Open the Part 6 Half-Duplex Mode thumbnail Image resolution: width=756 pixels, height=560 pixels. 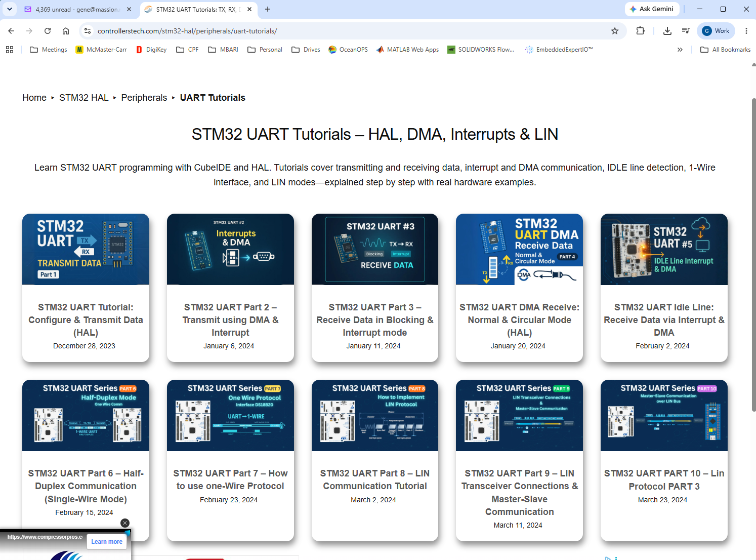pyautogui.click(x=86, y=415)
